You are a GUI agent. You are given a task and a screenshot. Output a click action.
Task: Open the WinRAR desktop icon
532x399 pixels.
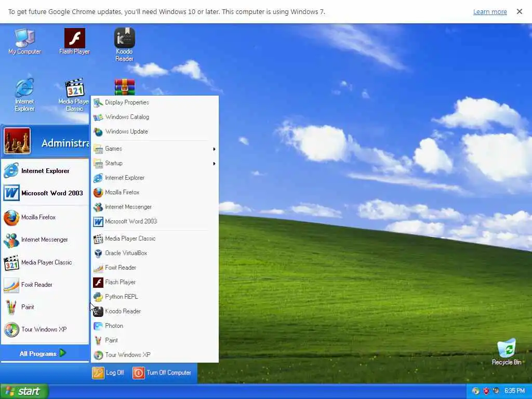tap(125, 87)
